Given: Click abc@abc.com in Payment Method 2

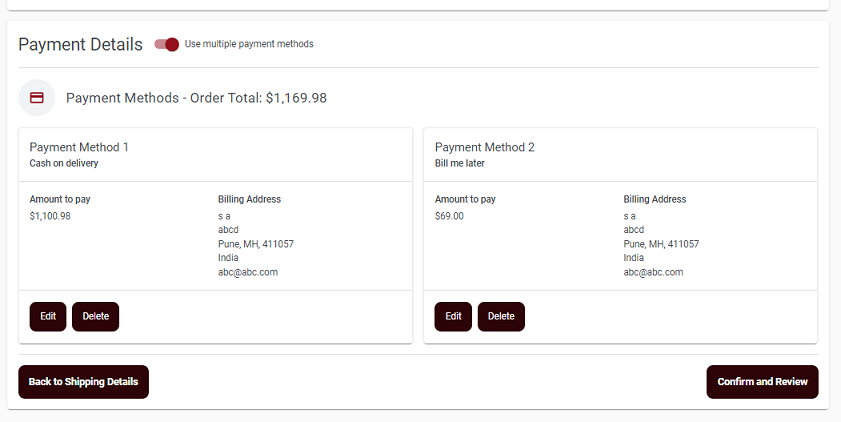Looking at the screenshot, I should pos(653,272).
